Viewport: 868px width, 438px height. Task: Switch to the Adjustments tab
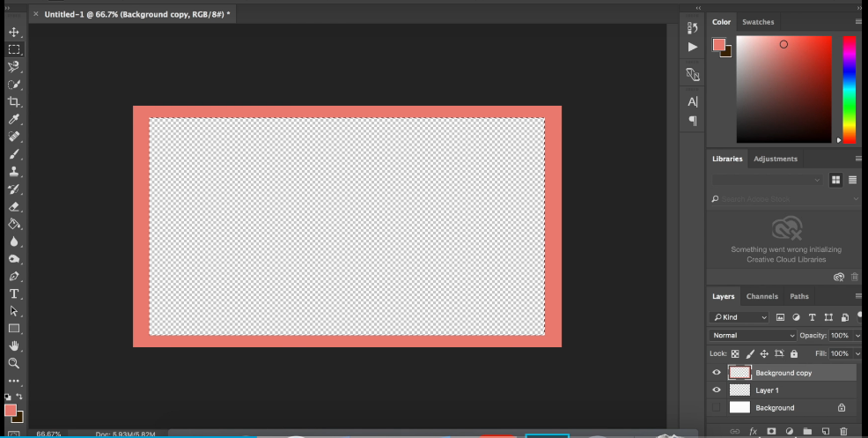click(776, 159)
